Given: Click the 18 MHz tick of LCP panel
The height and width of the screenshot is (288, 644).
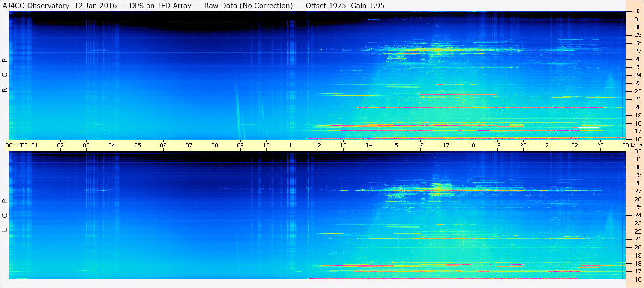Looking at the screenshot, I should pos(637,264).
